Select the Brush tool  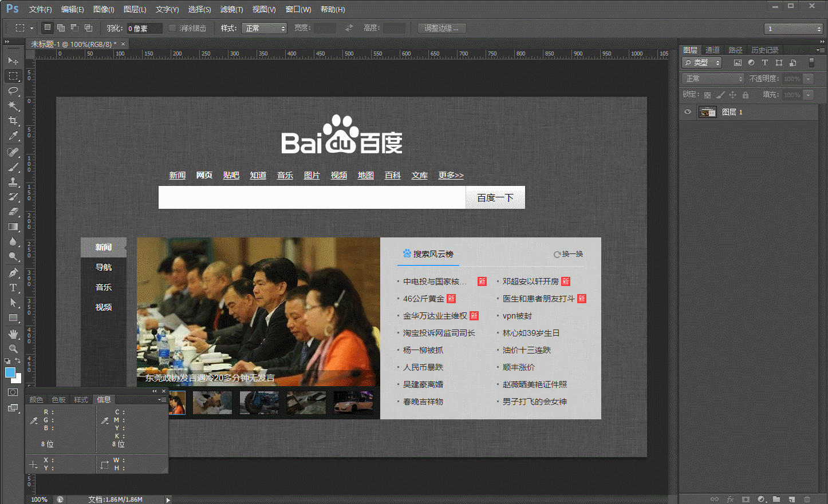pyautogui.click(x=13, y=167)
